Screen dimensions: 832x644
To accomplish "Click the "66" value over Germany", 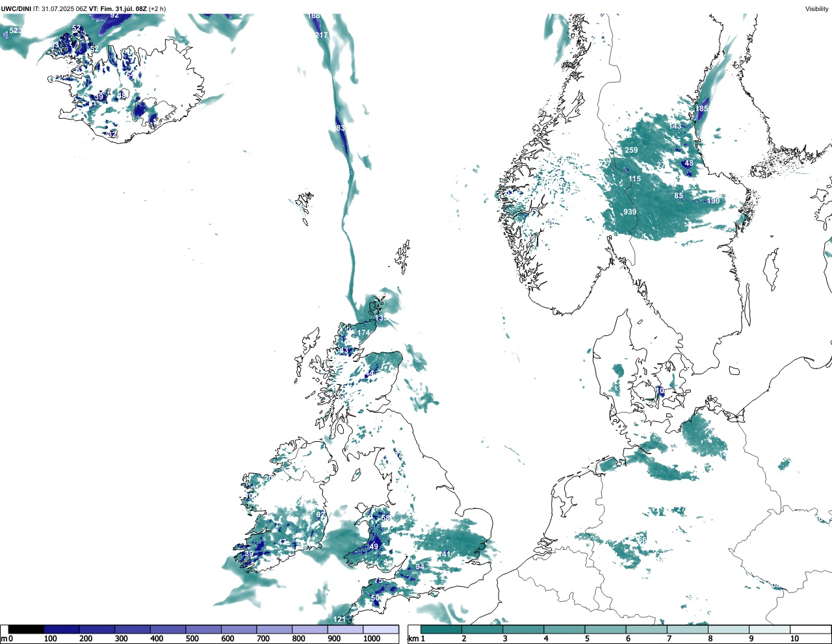I will point(642,540).
